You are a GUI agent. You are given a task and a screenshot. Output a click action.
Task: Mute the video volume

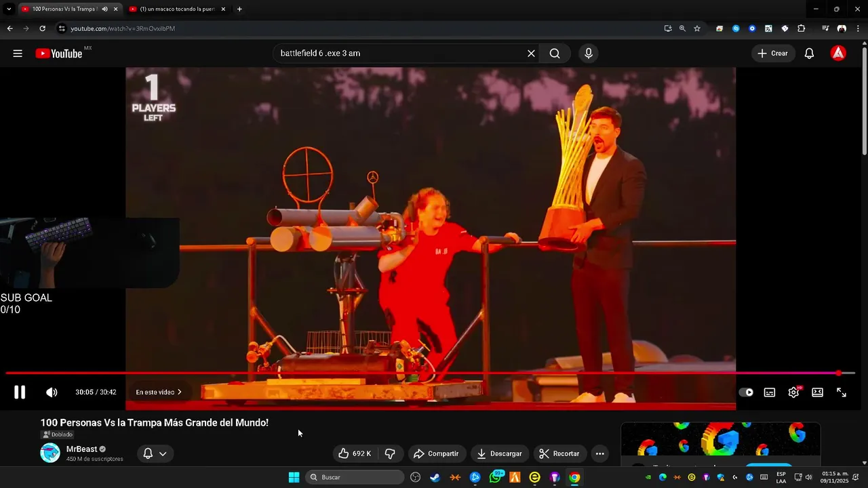(x=52, y=392)
